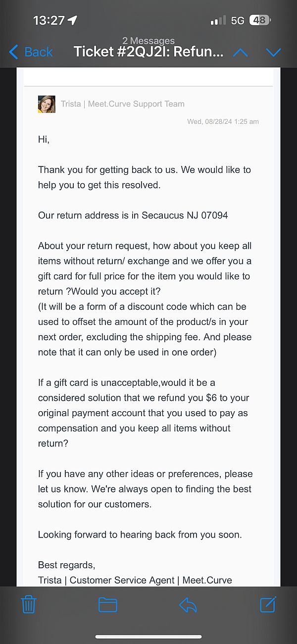Tap the 5G network indicator
The height and width of the screenshot is (644, 297).
[238, 20]
